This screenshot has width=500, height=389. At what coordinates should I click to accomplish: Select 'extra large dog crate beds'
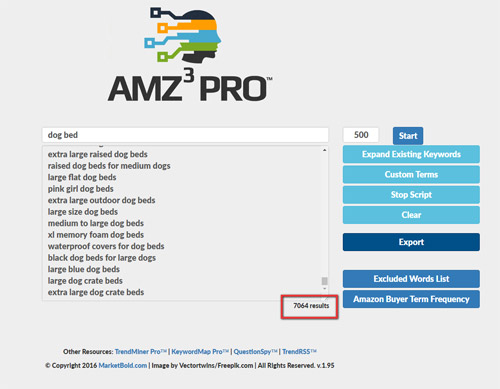pos(96,292)
